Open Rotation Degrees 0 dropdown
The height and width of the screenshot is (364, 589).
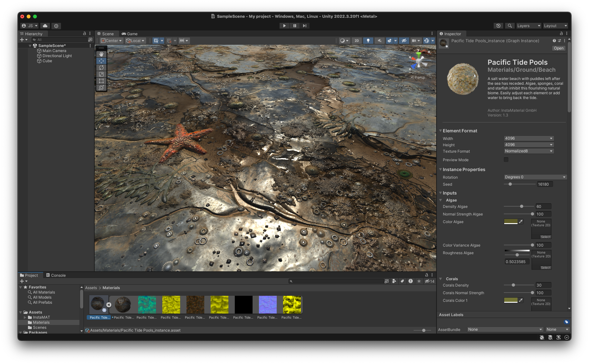(535, 177)
